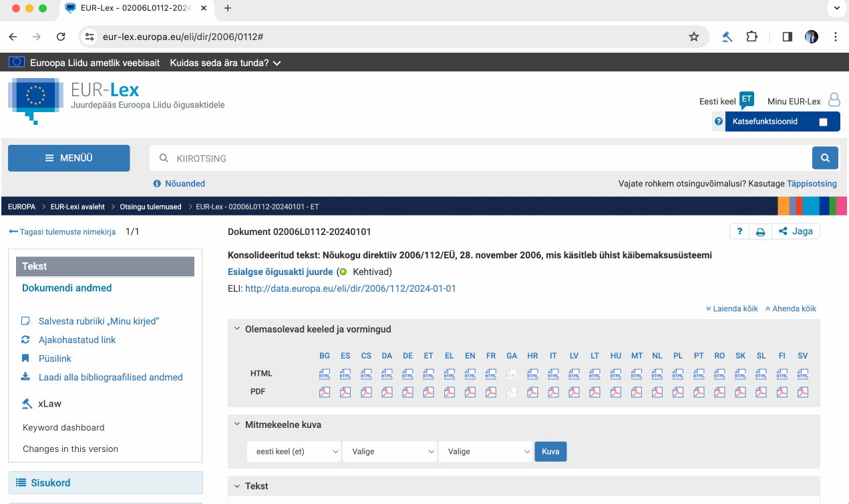Viewport: 849px width, 504px height.
Task: Open the MENÜÜ main menu
Action: tap(69, 158)
